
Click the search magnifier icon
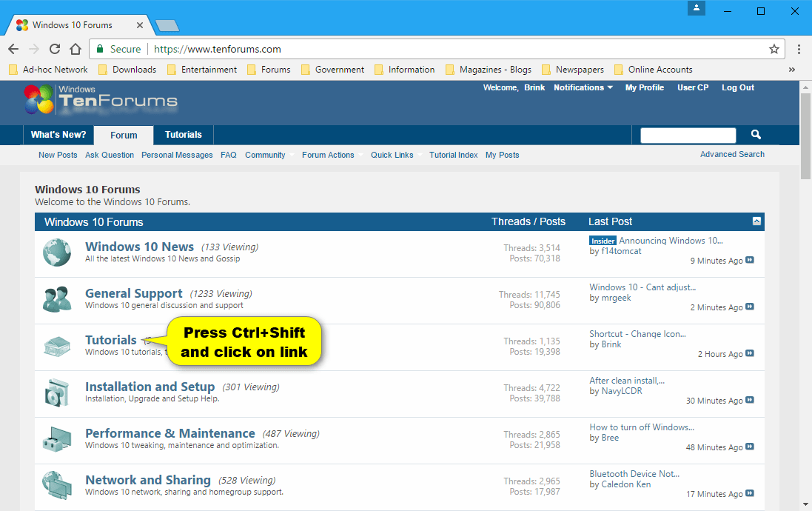pos(755,135)
